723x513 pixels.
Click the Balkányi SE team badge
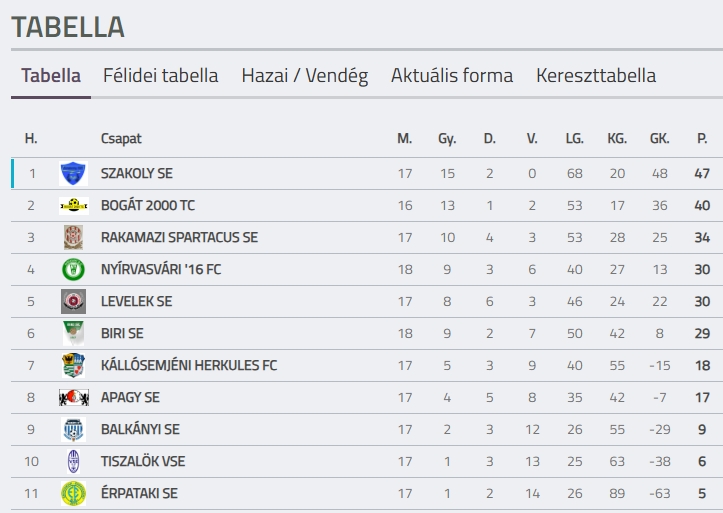click(73, 429)
